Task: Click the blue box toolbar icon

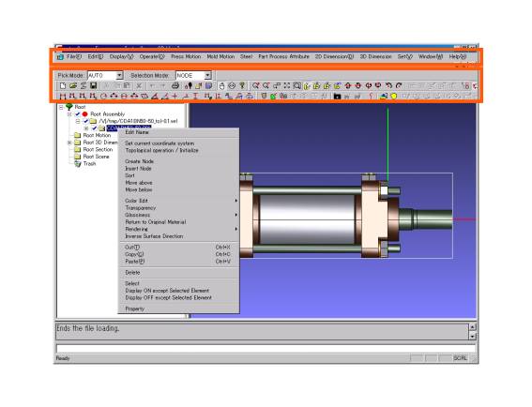Action: [208, 86]
